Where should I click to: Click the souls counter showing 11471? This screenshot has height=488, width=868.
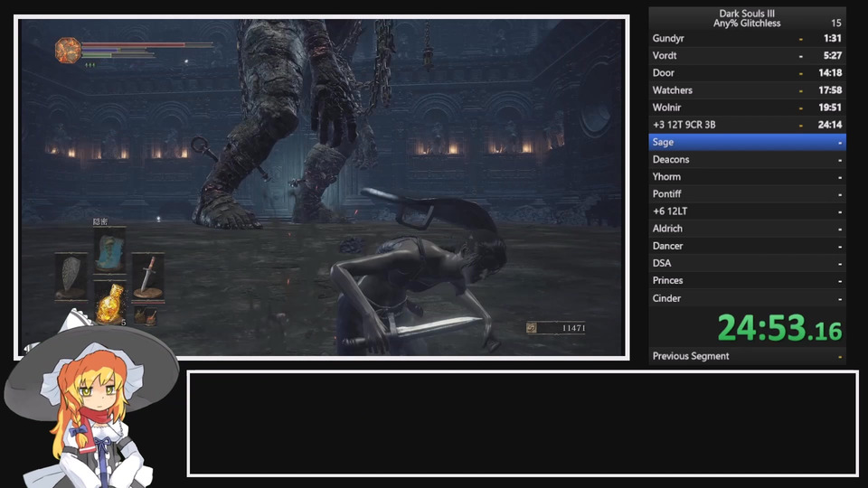coord(573,328)
